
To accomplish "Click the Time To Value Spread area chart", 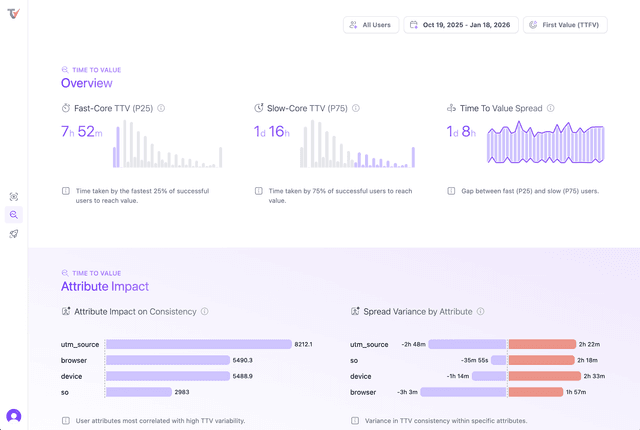I will pos(545,145).
